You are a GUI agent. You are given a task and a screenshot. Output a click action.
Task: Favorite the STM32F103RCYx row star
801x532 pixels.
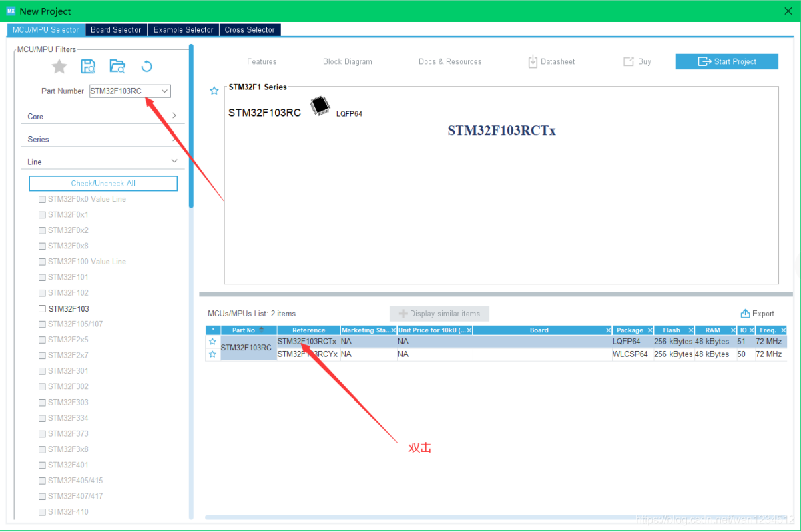tap(212, 354)
